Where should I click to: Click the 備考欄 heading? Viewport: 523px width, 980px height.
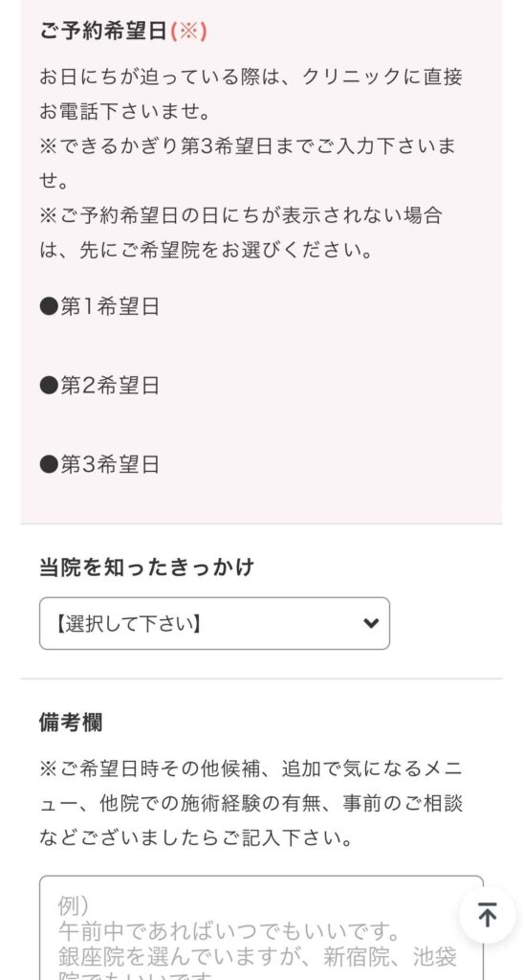71,722
